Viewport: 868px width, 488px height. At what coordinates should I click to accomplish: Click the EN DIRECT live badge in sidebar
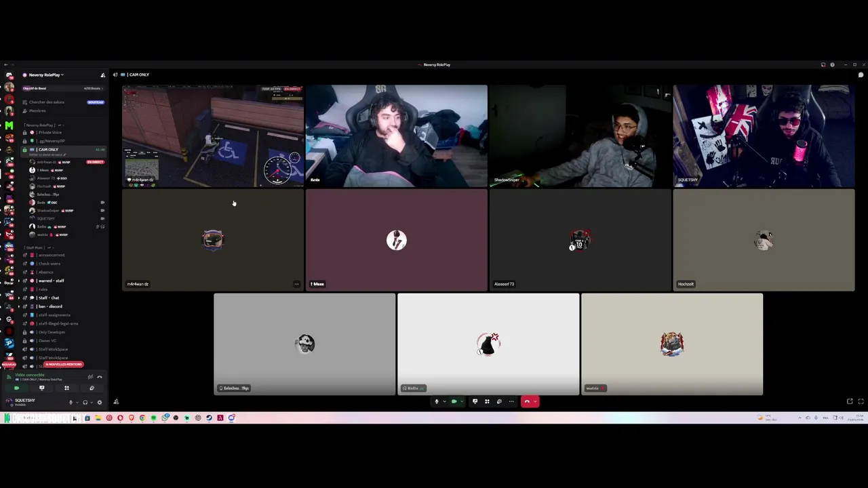click(95, 162)
